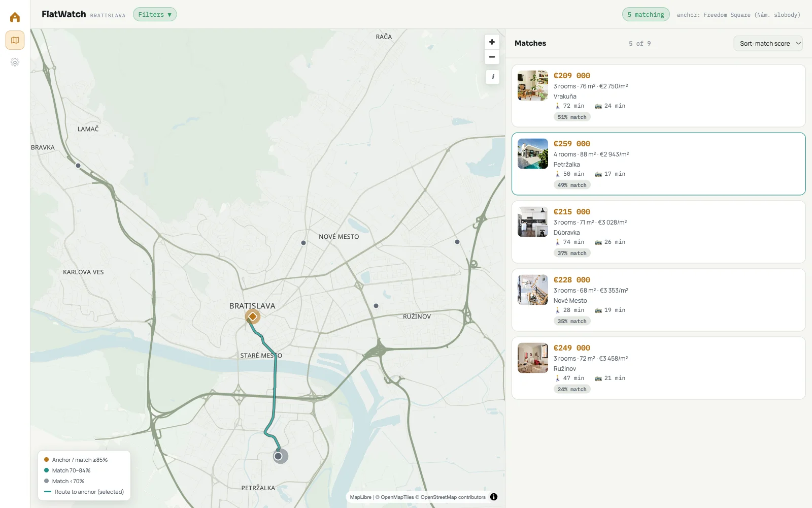812x508 pixels.
Task: Open the Filters dropdown
Action: pyautogui.click(x=155, y=15)
